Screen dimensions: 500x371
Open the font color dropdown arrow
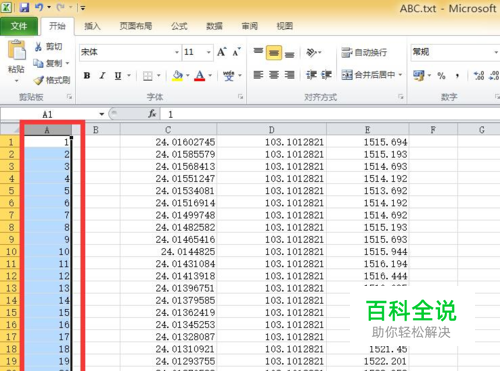[x=210, y=76]
